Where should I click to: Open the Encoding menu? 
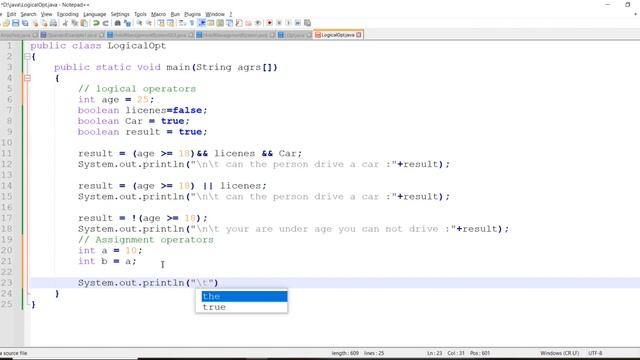[x=67, y=14]
